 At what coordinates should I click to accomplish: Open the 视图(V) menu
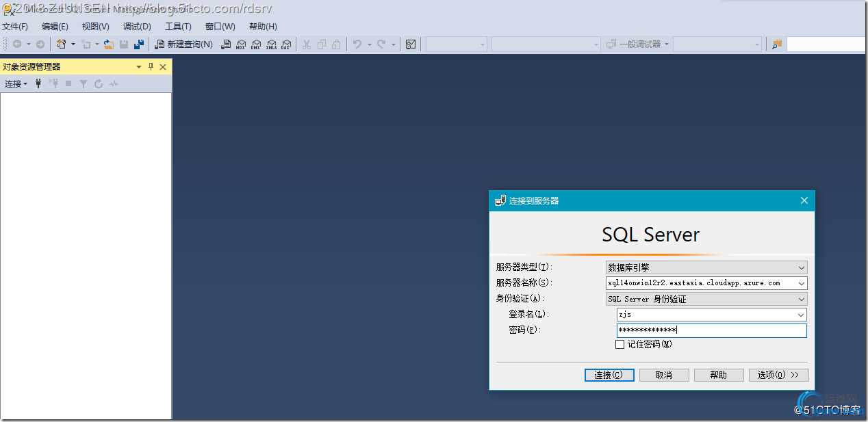point(95,27)
